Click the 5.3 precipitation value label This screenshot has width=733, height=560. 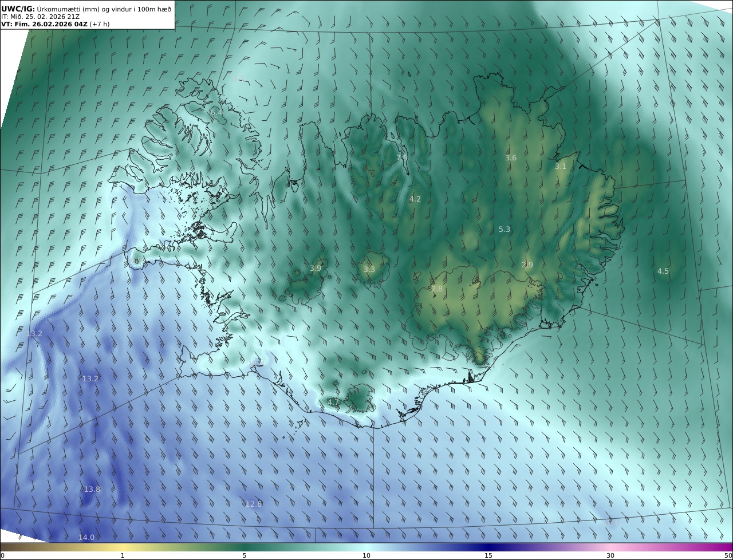505,229
